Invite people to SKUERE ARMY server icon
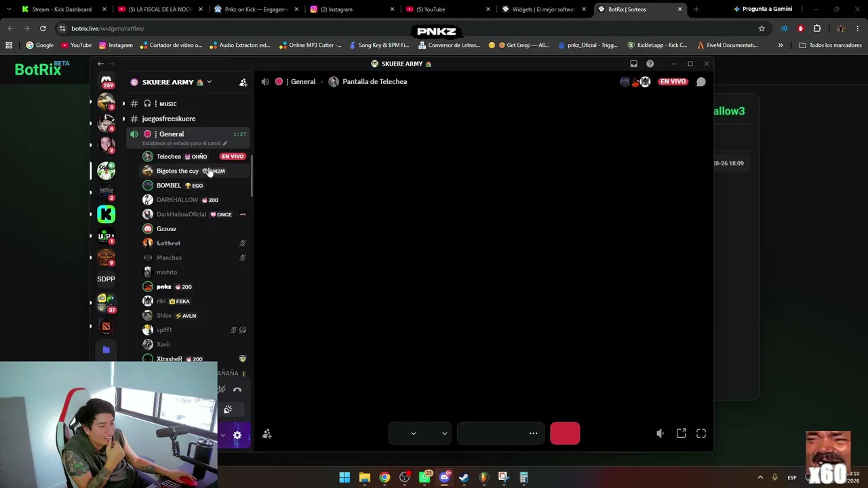The width and height of the screenshot is (868, 488). click(x=243, y=82)
